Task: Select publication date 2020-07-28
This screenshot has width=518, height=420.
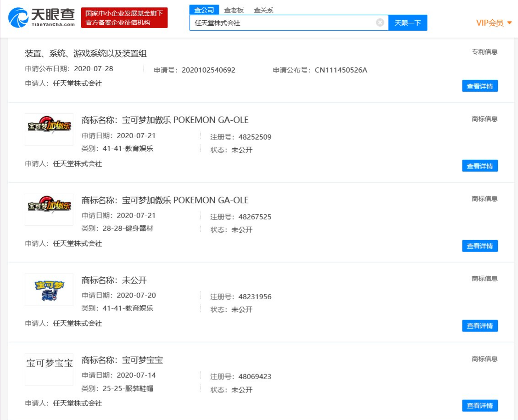Action: (94, 69)
